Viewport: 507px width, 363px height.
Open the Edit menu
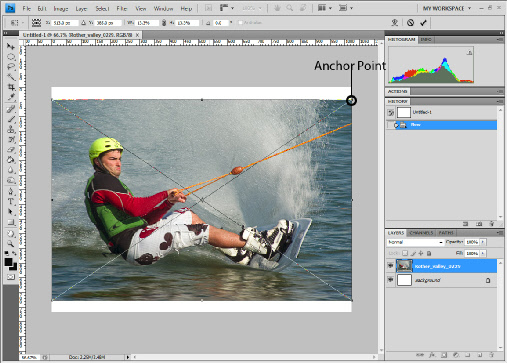[x=42, y=8]
